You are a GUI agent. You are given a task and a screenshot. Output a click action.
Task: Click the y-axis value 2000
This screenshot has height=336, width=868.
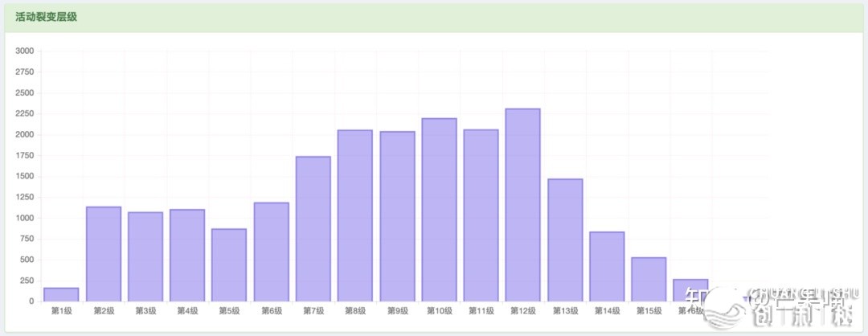pyautogui.click(x=26, y=134)
